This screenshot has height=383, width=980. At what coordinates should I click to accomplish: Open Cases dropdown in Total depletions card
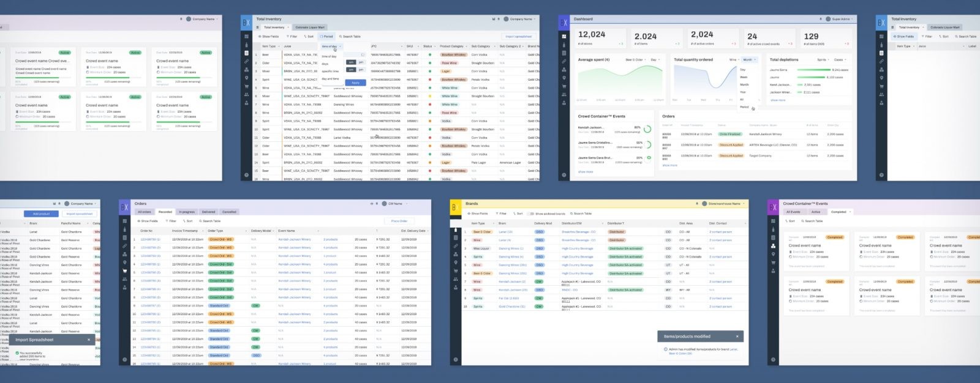pyautogui.click(x=840, y=59)
